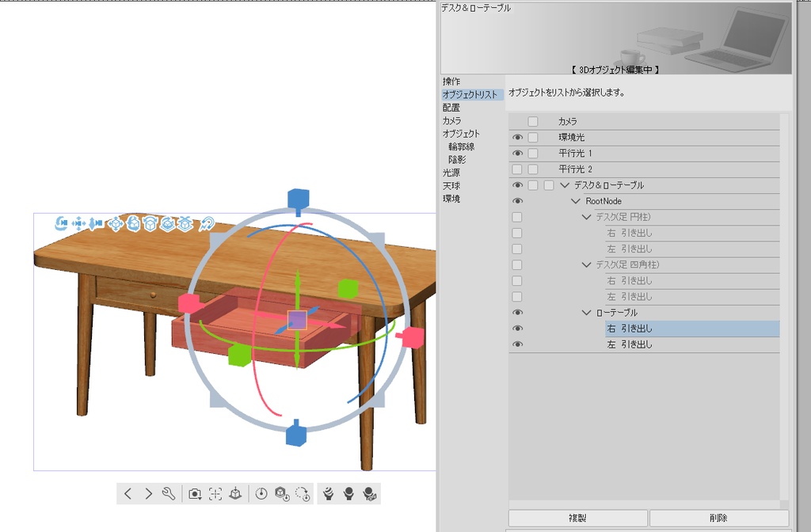Screen dimensions: 811x532
Task: Click the デスク&ローテーブル preview thumbnail header
Action: 616,38
